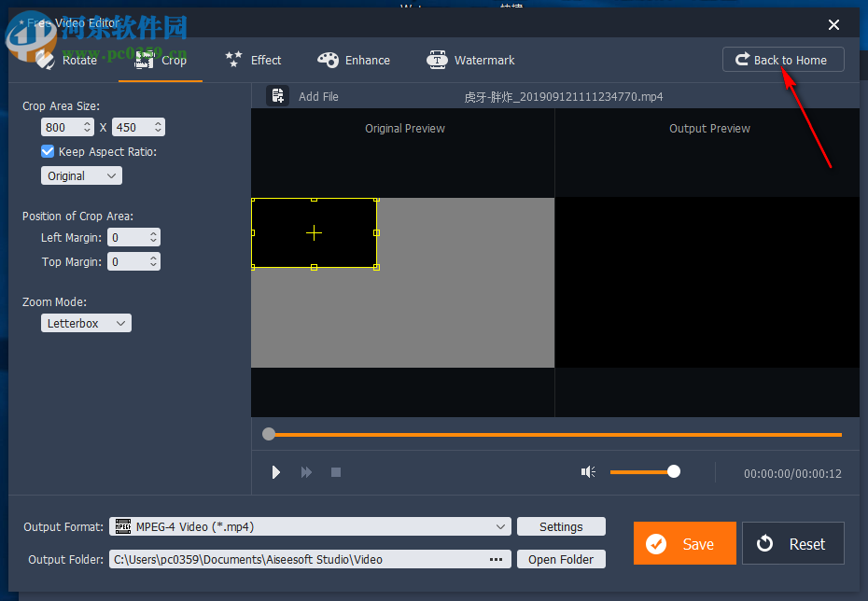Select the Crop tool icon

(x=144, y=60)
